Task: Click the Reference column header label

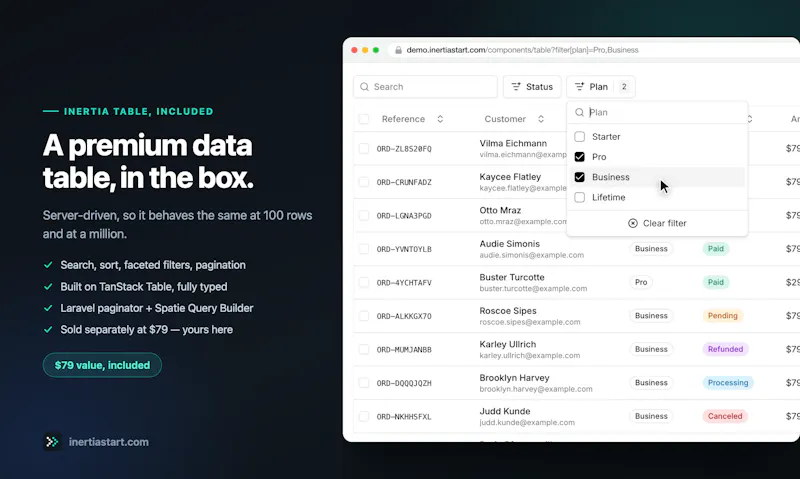Action: coord(403,119)
